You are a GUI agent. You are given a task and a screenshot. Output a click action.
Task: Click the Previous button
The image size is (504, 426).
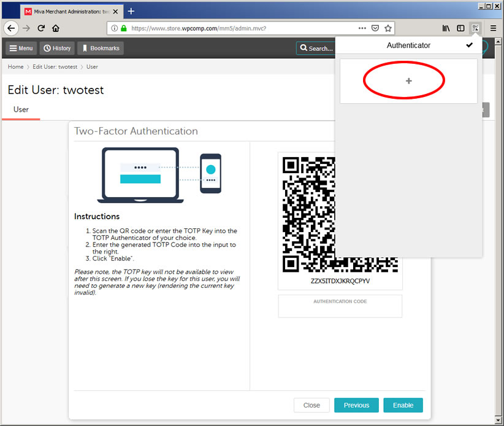(356, 405)
